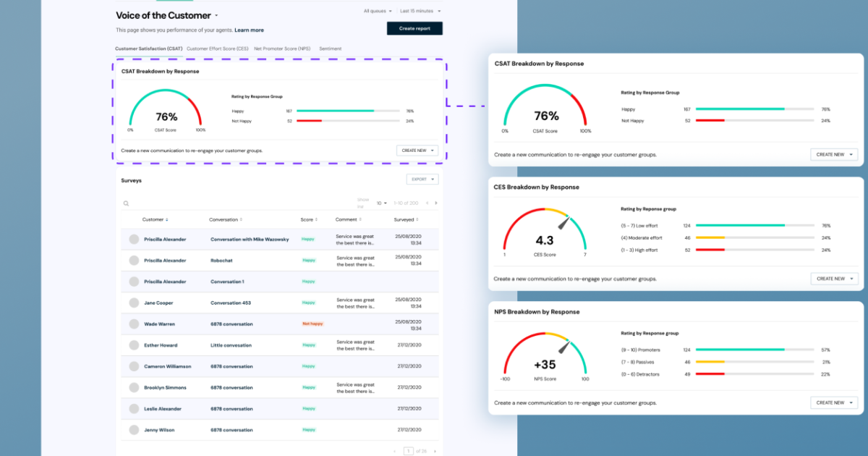Image resolution: width=868 pixels, height=456 pixels.
Task: Open the EXPORT dropdown in Surveys
Action: [422, 180]
